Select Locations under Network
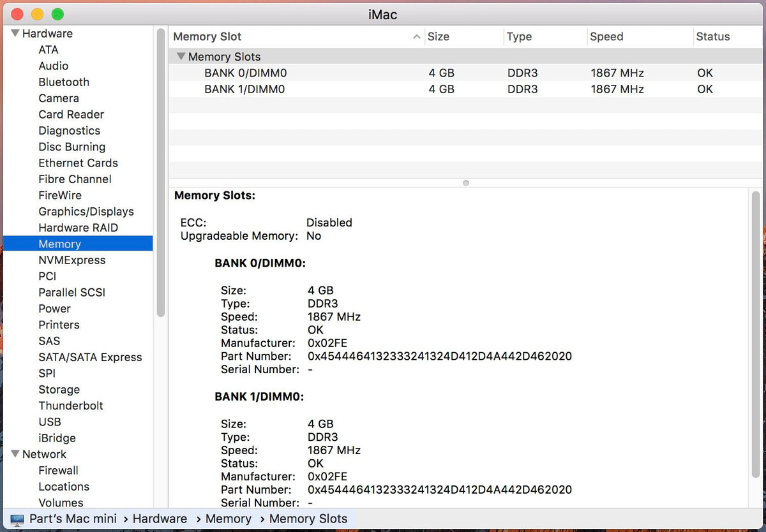The image size is (766, 532). click(64, 487)
